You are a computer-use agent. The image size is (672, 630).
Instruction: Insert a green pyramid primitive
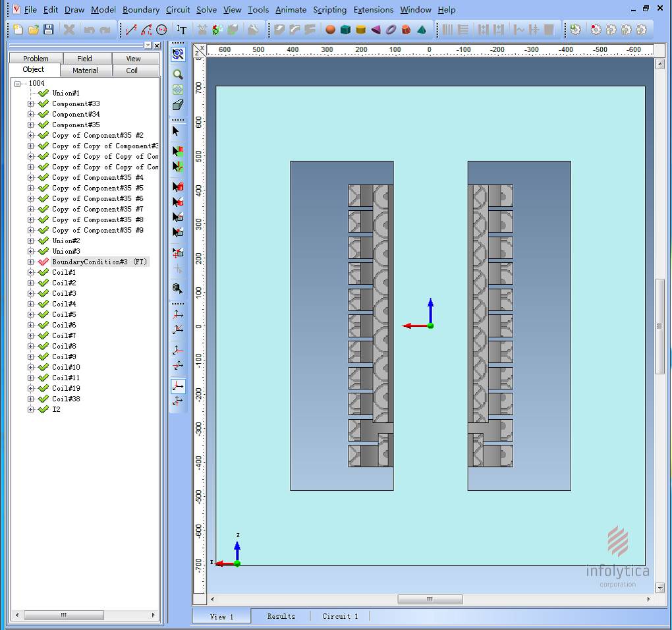(x=422, y=30)
